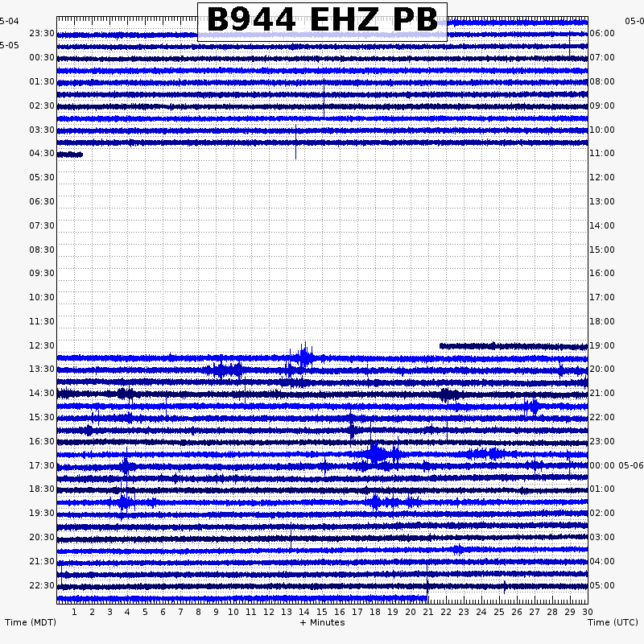Screen dimensions: 644x644
Task: Click the 12:30 MDT row label
Action: pos(42,345)
